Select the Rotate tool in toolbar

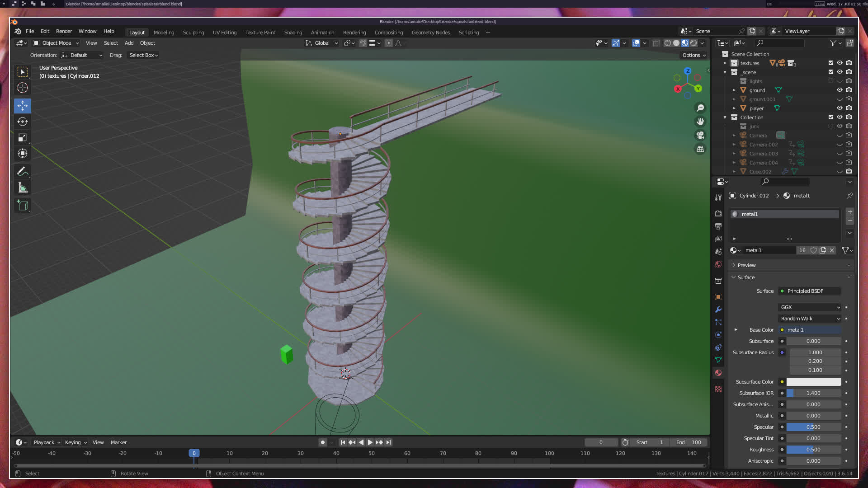click(x=23, y=122)
